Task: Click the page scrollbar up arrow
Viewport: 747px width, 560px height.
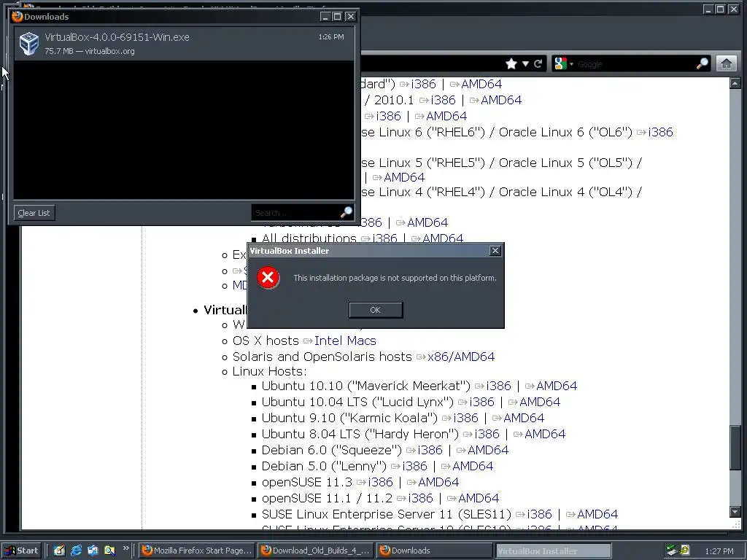Action: [x=735, y=83]
